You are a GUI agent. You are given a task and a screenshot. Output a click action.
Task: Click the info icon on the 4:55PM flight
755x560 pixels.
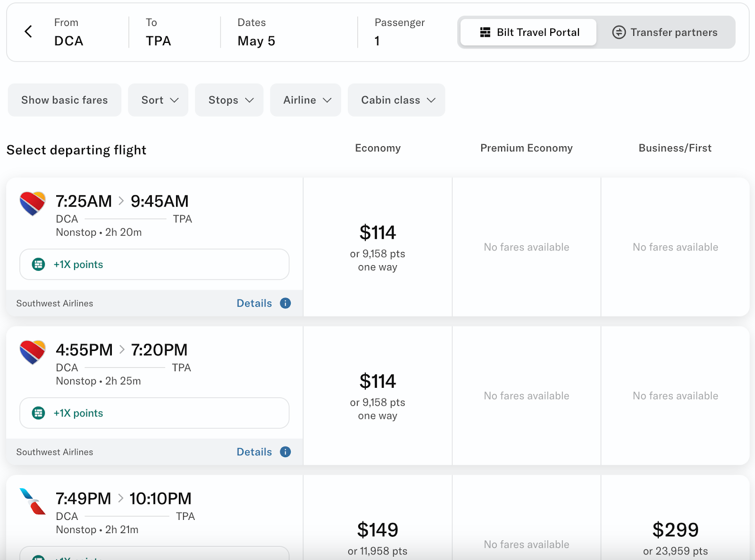click(285, 451)
